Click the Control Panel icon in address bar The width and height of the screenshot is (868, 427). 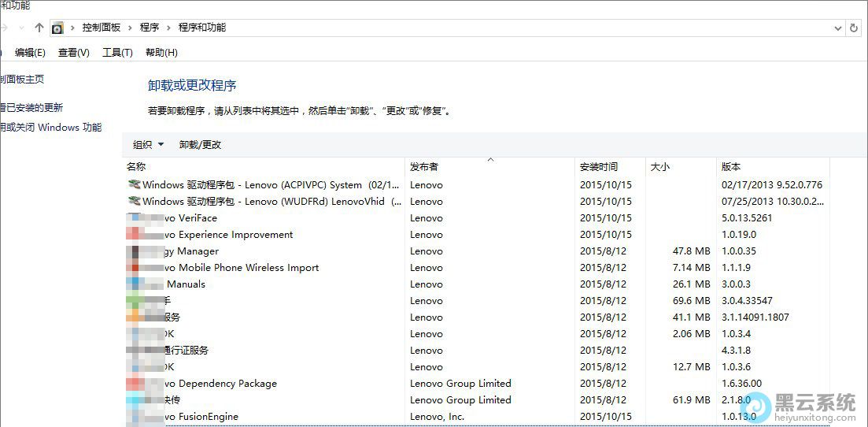(57, 28)
